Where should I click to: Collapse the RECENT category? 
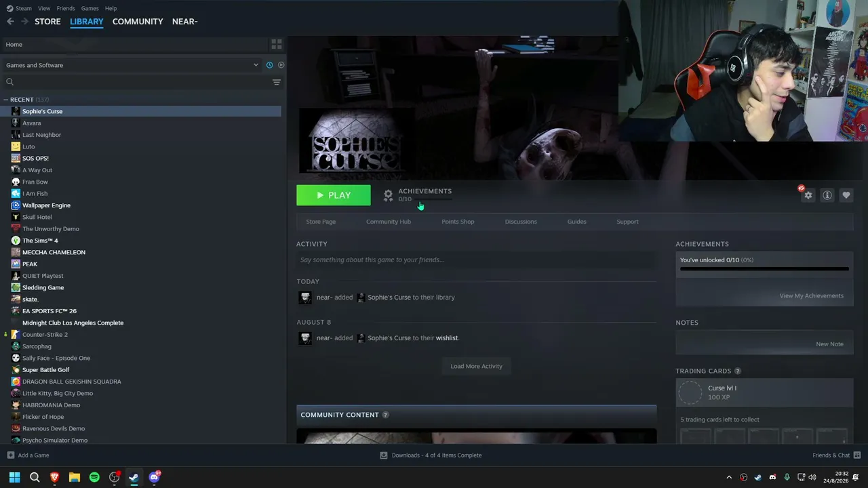point(5,100)
